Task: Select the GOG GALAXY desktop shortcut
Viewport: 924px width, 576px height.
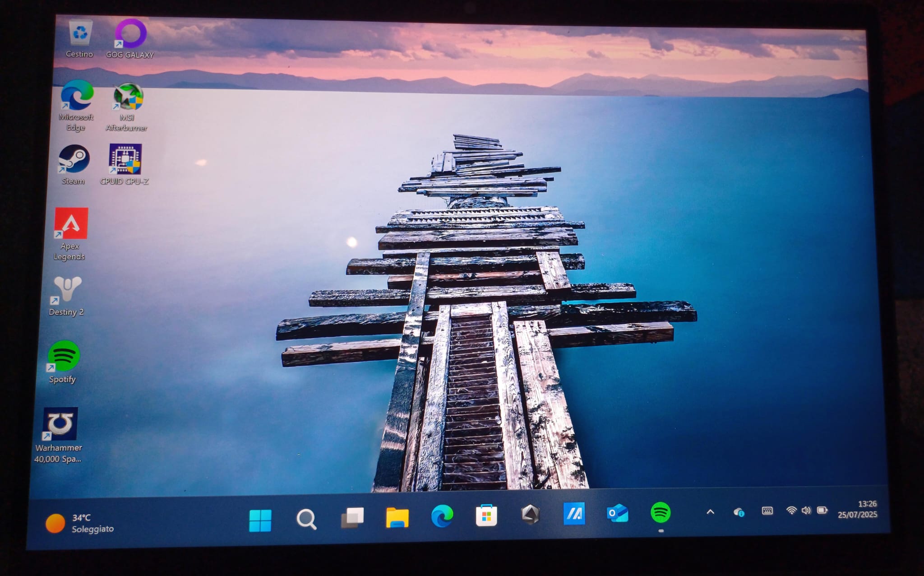Action: [130, 34]
